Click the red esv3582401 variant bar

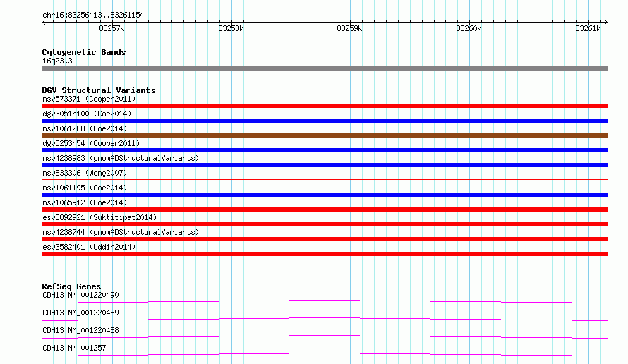click(325, 254)
